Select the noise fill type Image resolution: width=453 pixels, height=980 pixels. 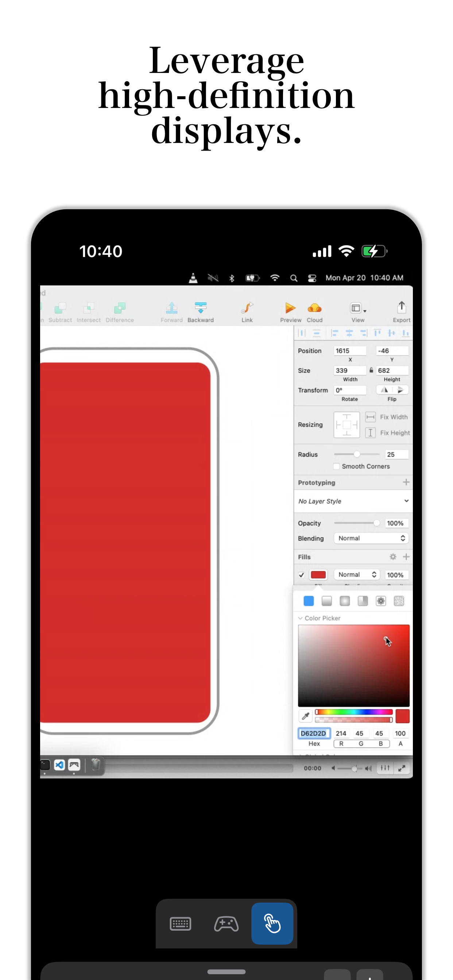399,601
